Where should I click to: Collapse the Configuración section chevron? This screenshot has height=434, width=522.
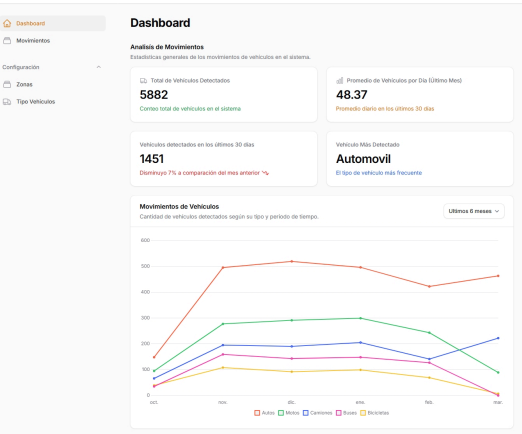point(99,67)
